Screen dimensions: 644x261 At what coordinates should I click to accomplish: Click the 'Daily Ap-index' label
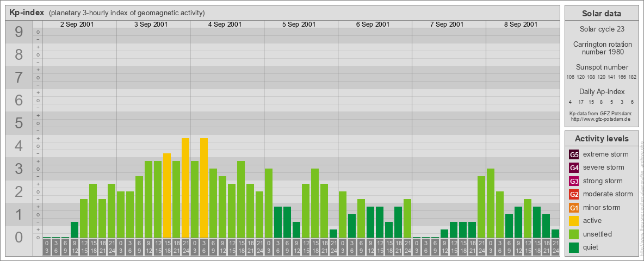pyautogui.click(x=602, y=91)
